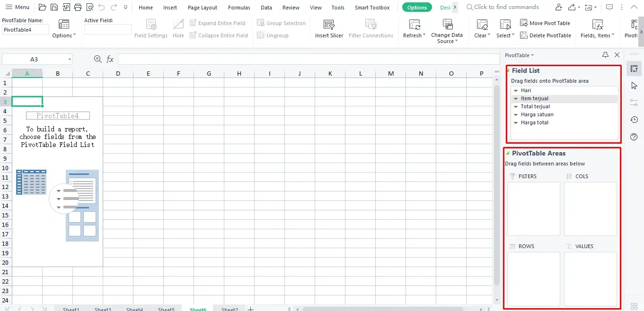Switch to the Home ribbon tab

145,7
